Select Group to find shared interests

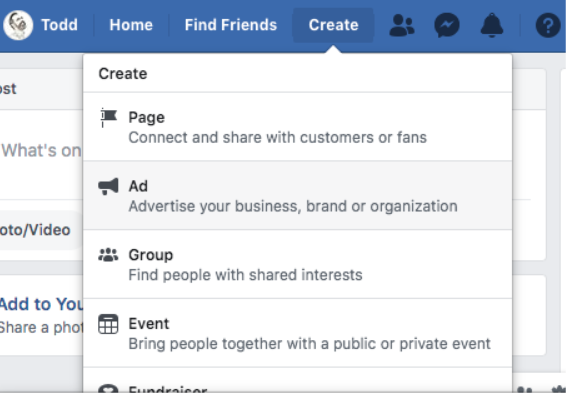tap(297, 265)
